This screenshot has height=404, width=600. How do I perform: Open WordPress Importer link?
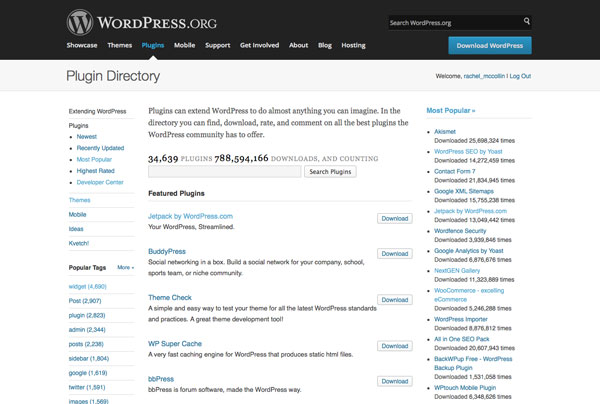point(461,319)
